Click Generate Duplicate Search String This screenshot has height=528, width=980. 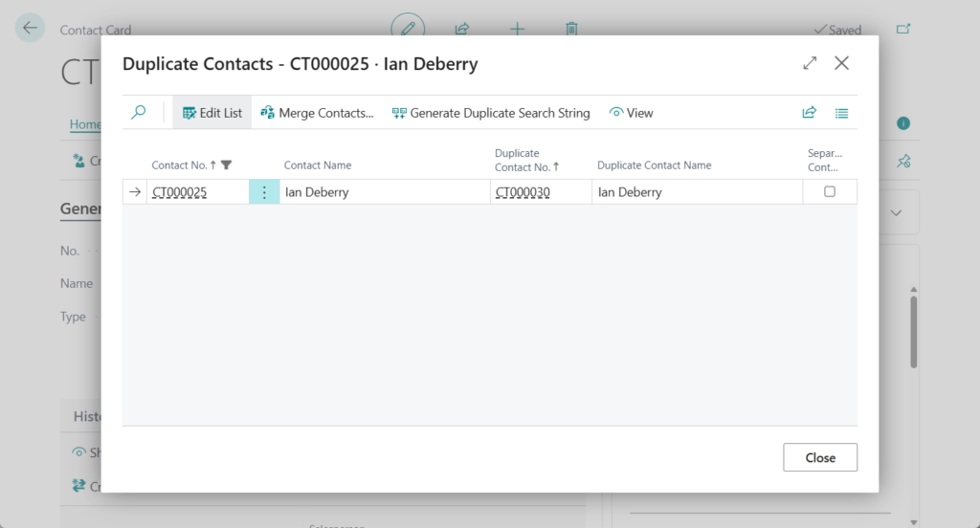coord(491,113)
